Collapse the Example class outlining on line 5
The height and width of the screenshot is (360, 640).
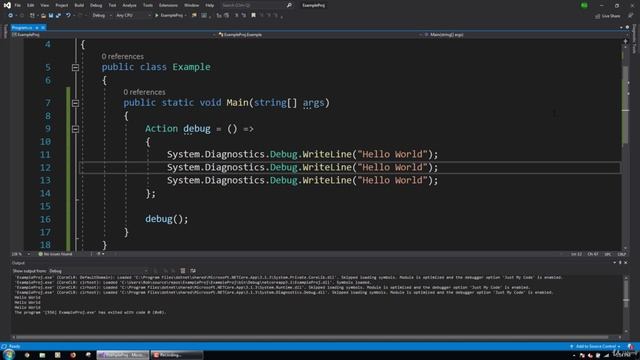(76, 67)
